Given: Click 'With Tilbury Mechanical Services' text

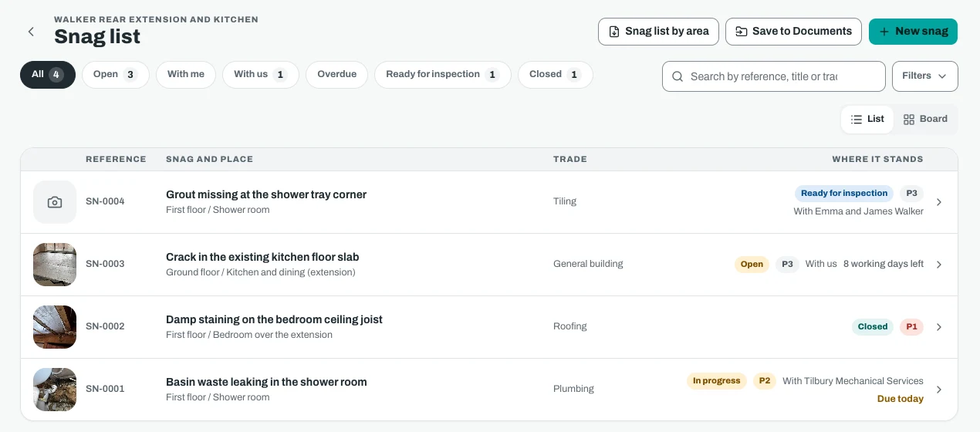Looking at the screenshot, I should tap(853, 381).
